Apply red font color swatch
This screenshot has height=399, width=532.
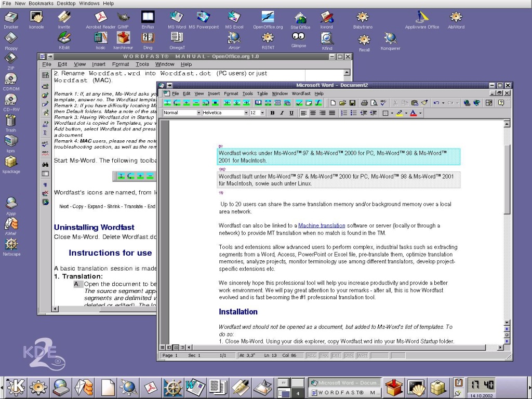(413, 113)
